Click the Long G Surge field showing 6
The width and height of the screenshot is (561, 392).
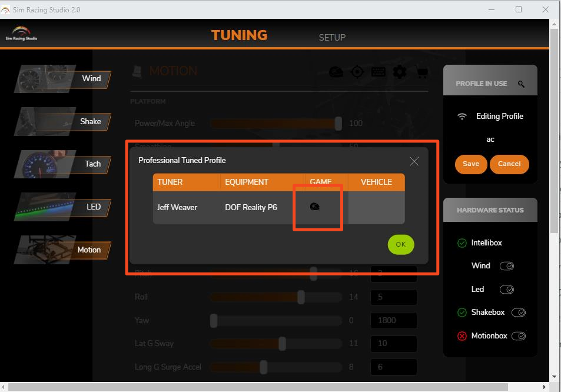[394, 367]
